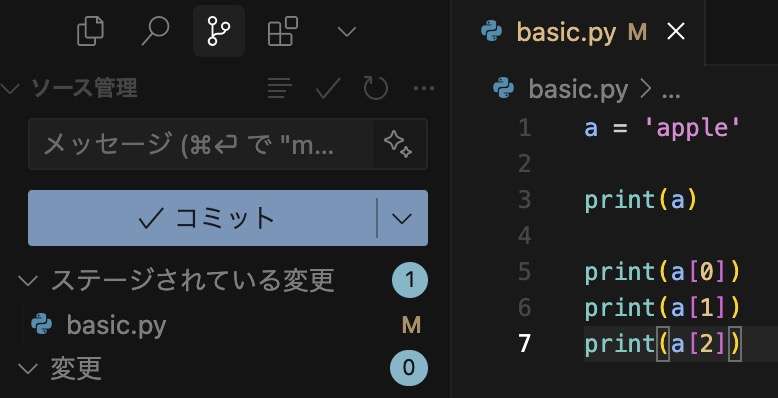Refresh the source control panel
Screen dimensions: 778x398
click(x=376, y=88)
